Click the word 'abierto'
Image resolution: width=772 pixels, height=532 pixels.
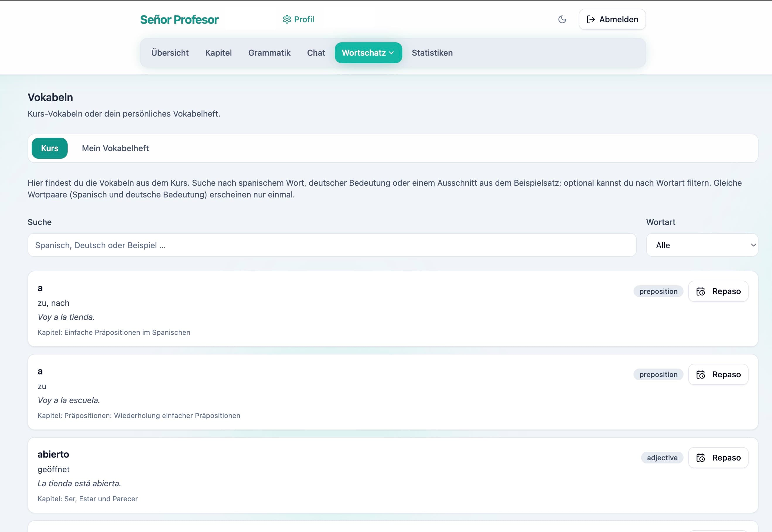coord(53,454)
